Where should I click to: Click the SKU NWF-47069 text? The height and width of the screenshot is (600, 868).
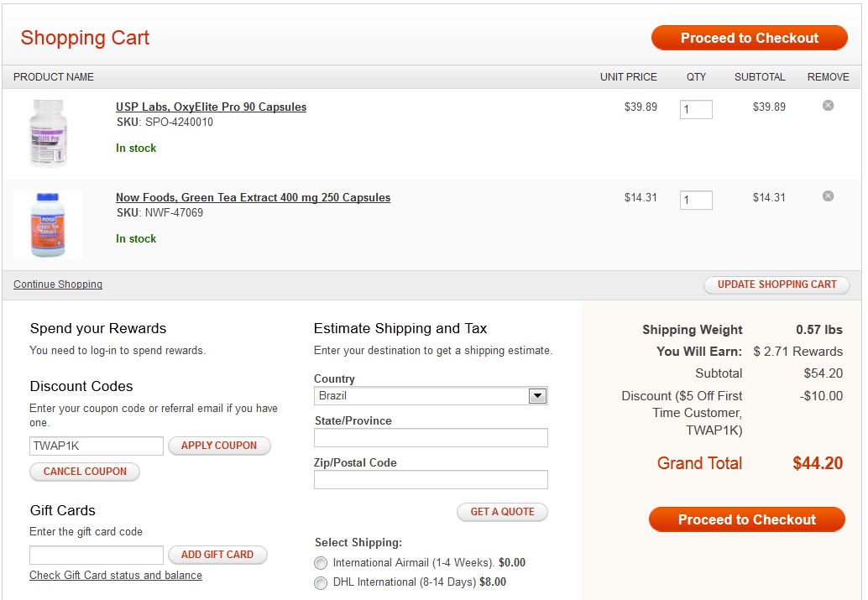click(x=159, y=212)
